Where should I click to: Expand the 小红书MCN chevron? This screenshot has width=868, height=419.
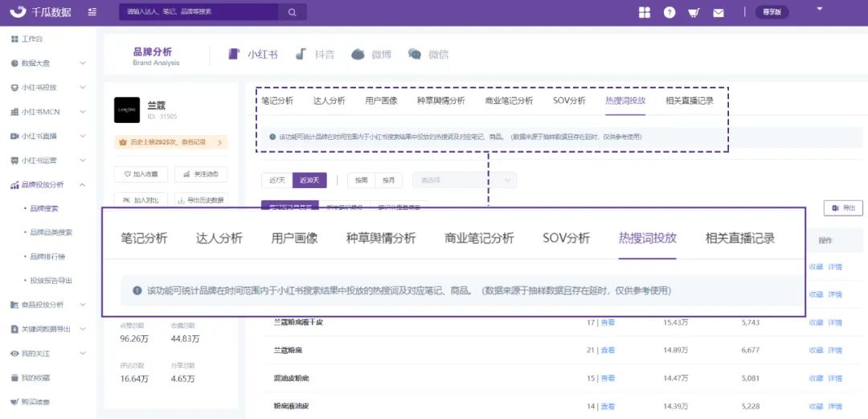click(83, 112)
